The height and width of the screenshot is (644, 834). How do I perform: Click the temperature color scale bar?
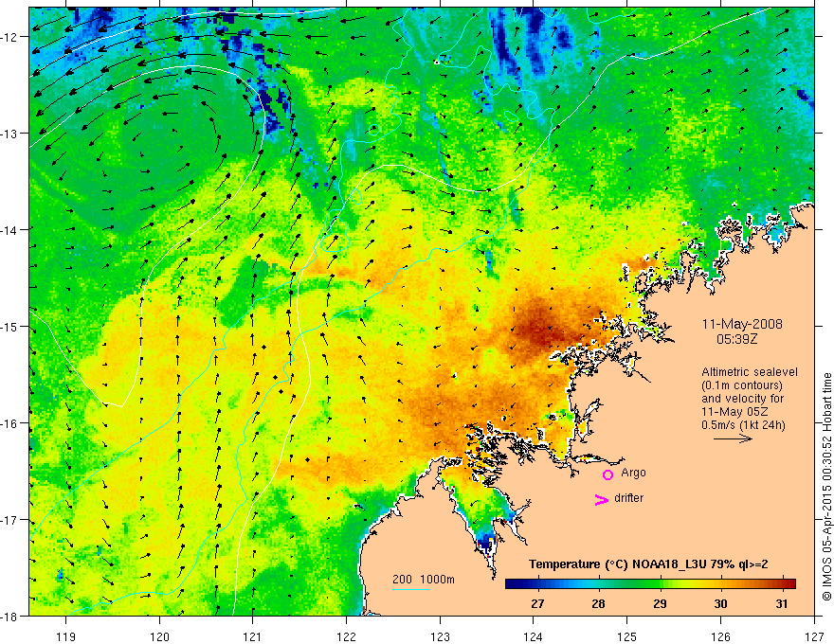click(650, 583)
